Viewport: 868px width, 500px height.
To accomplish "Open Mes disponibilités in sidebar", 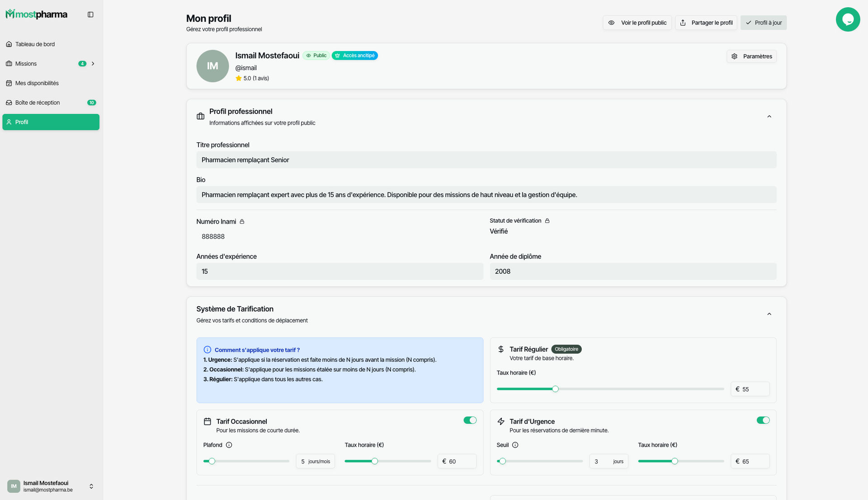I will point(37,83).
